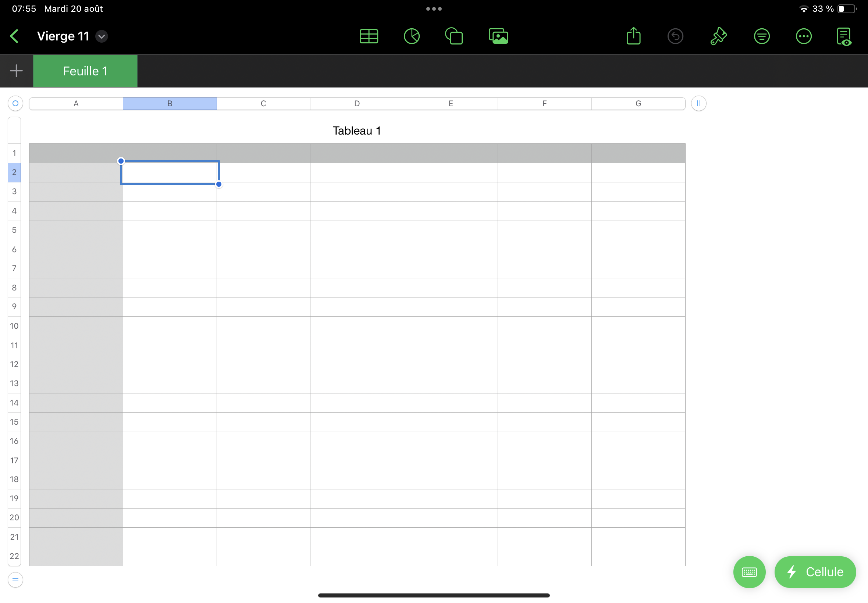Select column C header
Viewport: 868px width, 603px height.
tap(263, 104)
